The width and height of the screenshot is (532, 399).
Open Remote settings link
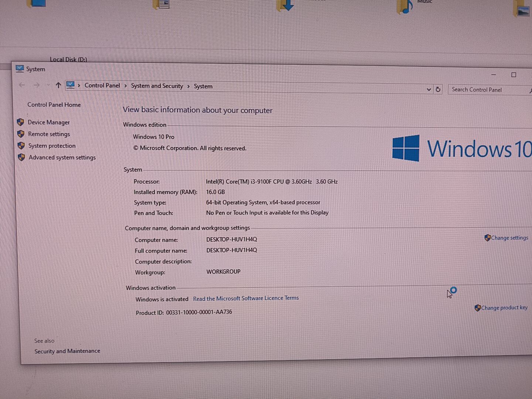49,134
